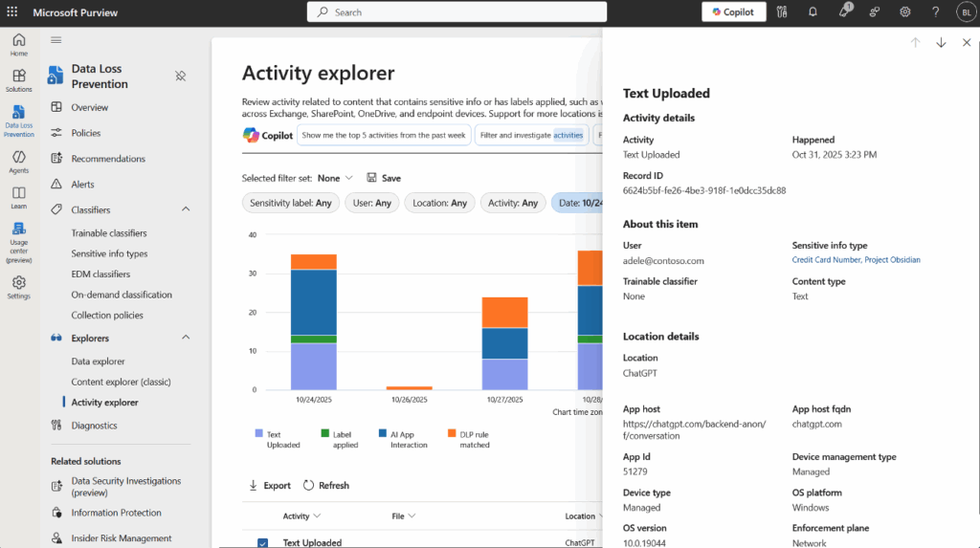The height and width of the screenshot is (548, 980).
Task: Click the Learn icon in left rail
Action: [18, 197]
